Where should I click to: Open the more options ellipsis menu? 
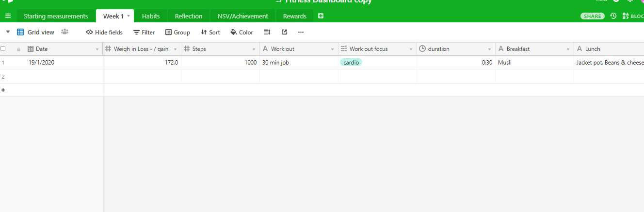(301, 33)
